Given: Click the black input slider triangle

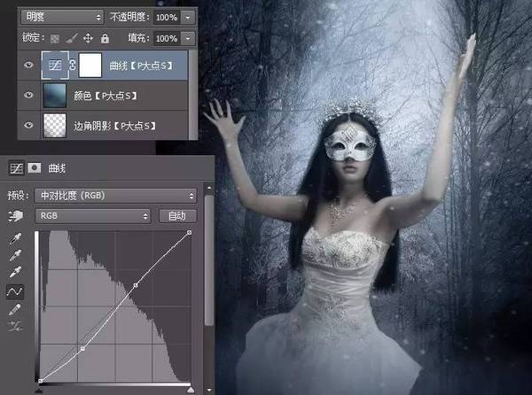Looking at the screenshot, I should (39, 391).
